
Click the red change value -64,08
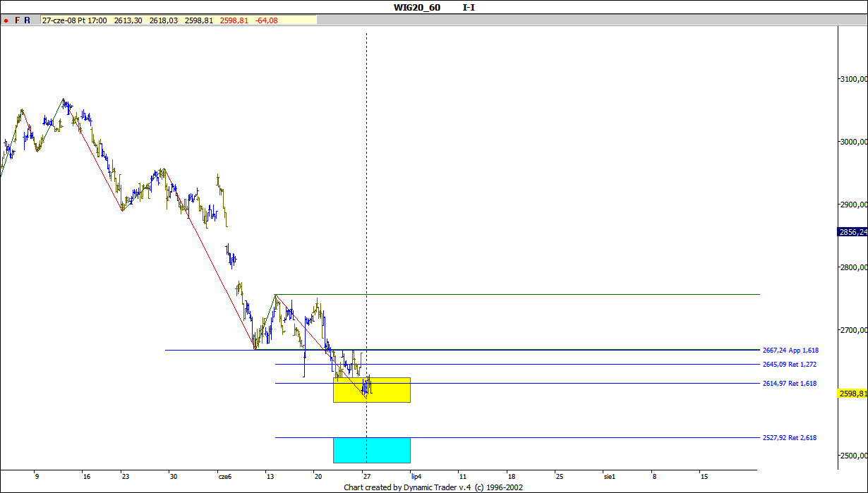tap(268, 20)
